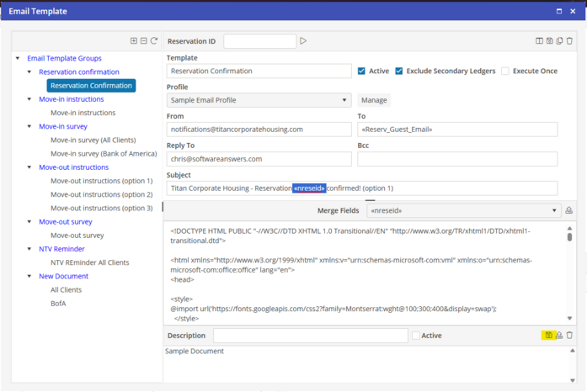
Task: Select the NTV REminder All Clients template
Action: coord(89,262)
